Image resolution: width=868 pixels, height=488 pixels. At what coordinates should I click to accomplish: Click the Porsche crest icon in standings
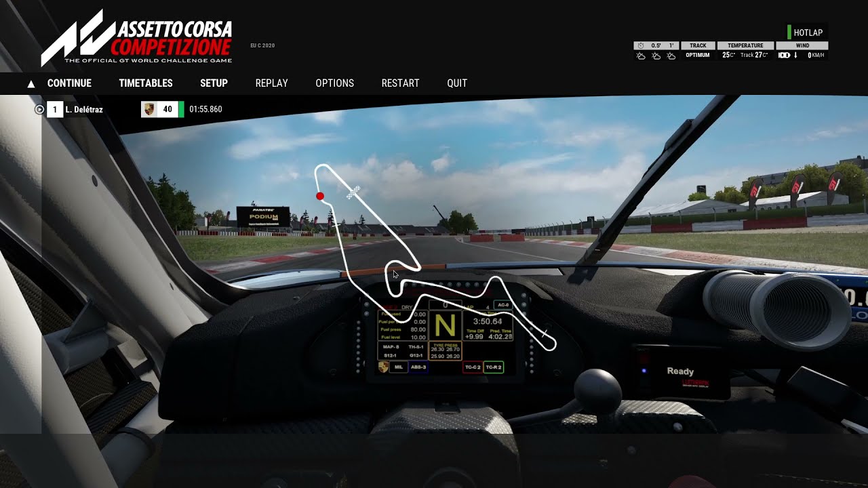149,109
